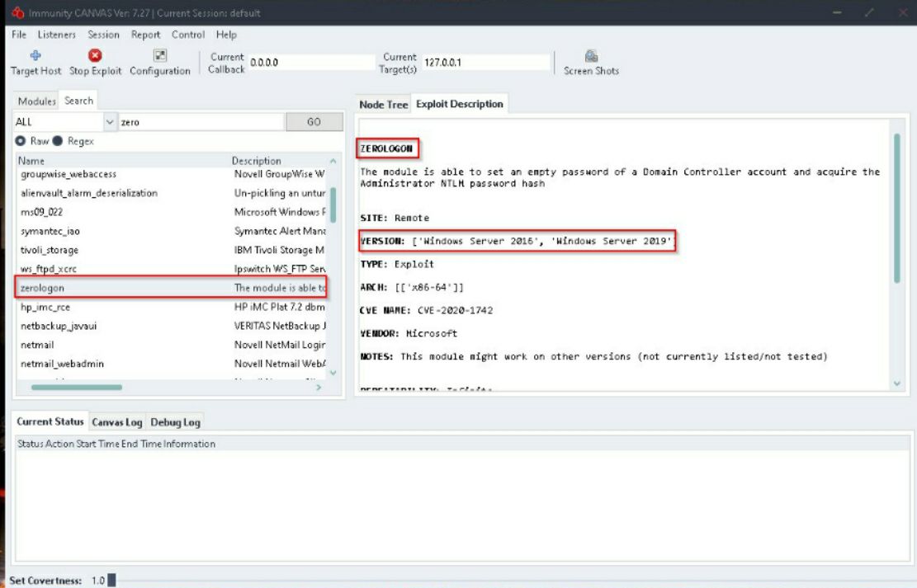The width and height of the screenshot is (917, 588).
Task: Switch to the Search tab
Action: click(x=78, y=101)
